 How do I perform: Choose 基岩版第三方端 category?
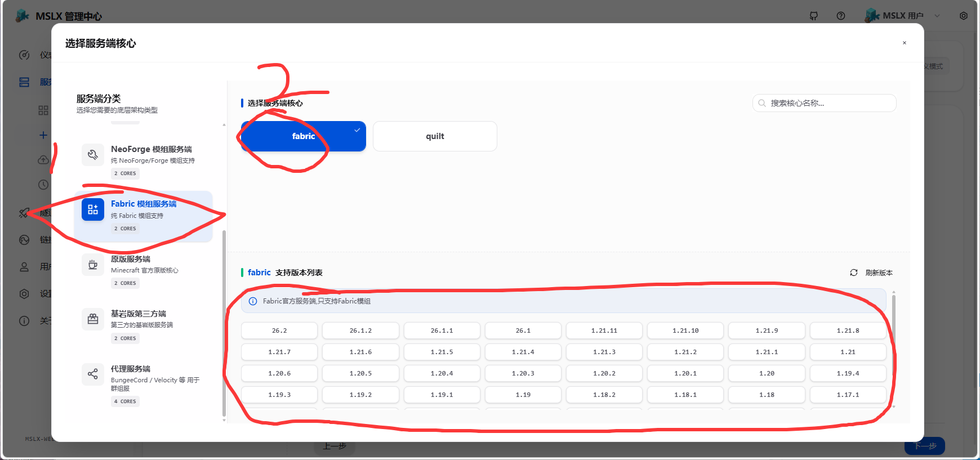144,326
